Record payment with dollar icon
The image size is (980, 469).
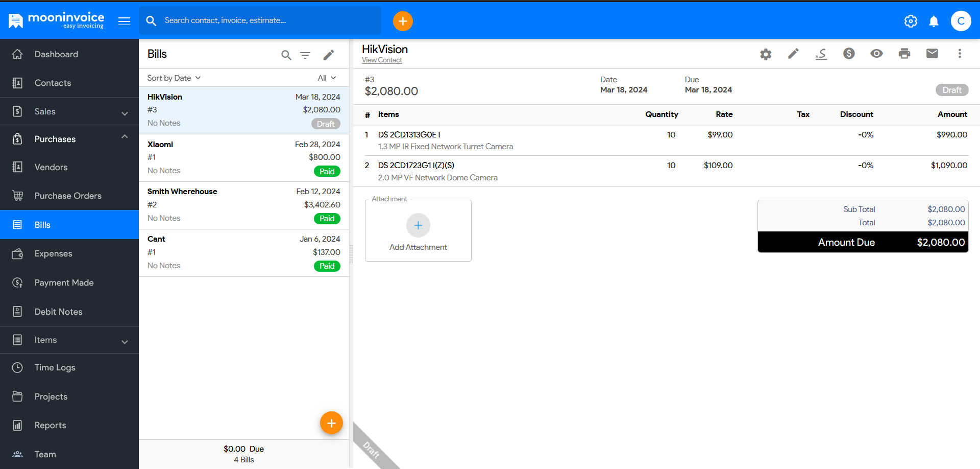tap(849, 53)
